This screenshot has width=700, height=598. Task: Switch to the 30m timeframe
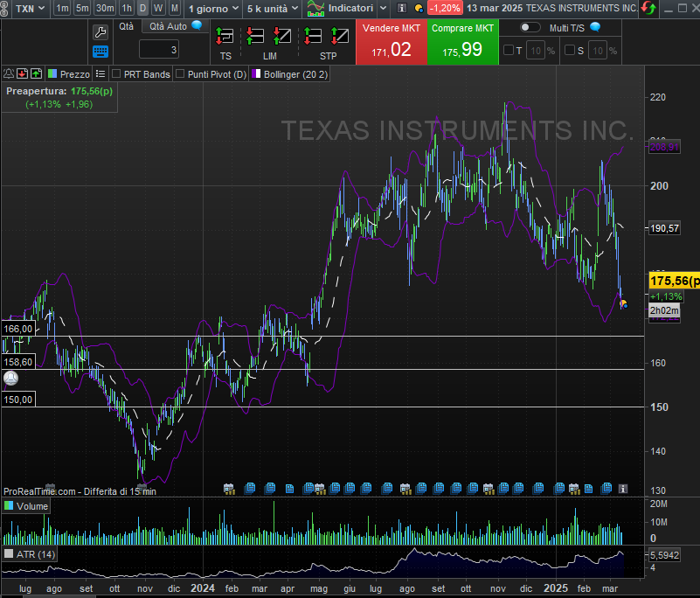pos(104,9)
